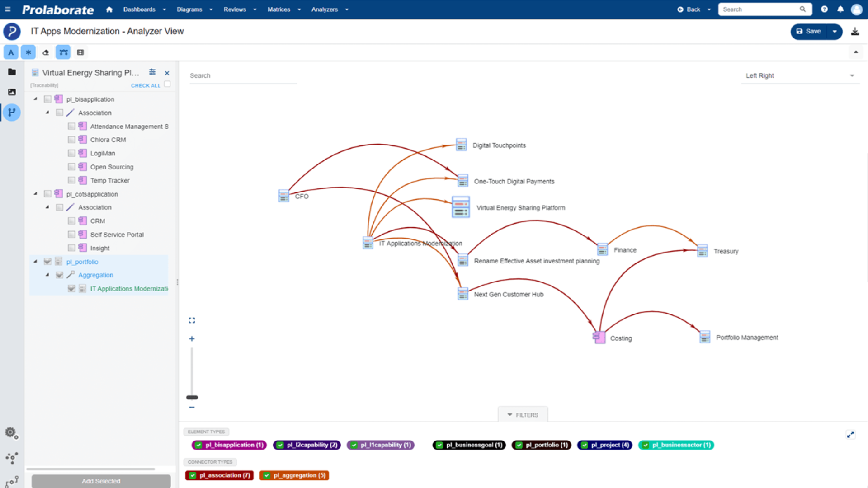Click the download icon in the top right

click(x=855, y=31)
